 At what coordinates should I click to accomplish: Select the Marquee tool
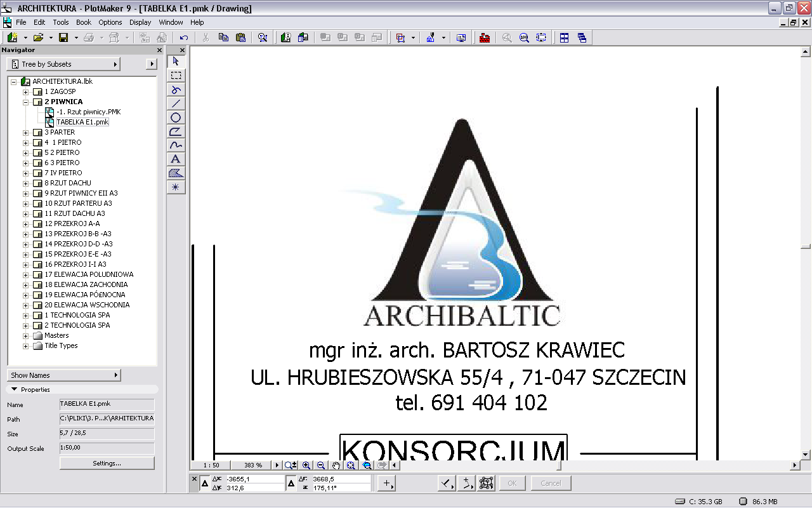click(x=176, y=76)
